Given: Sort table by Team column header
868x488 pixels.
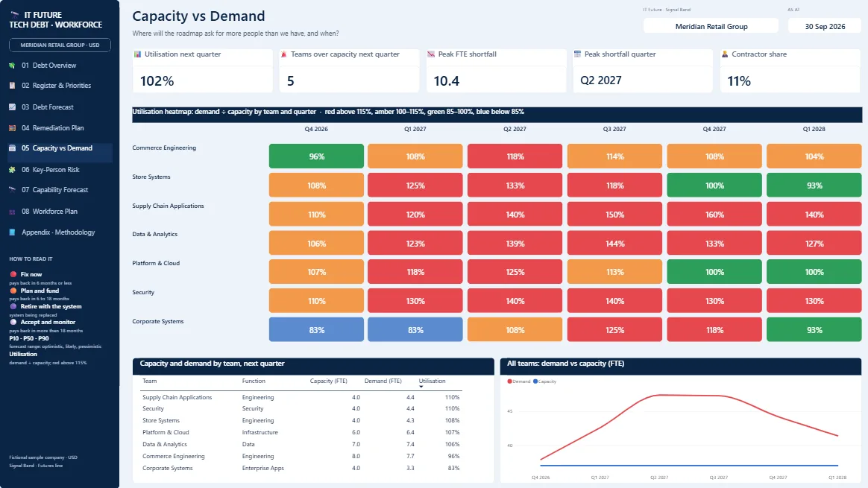Looking at the screenshot, I should pos(149,381).
